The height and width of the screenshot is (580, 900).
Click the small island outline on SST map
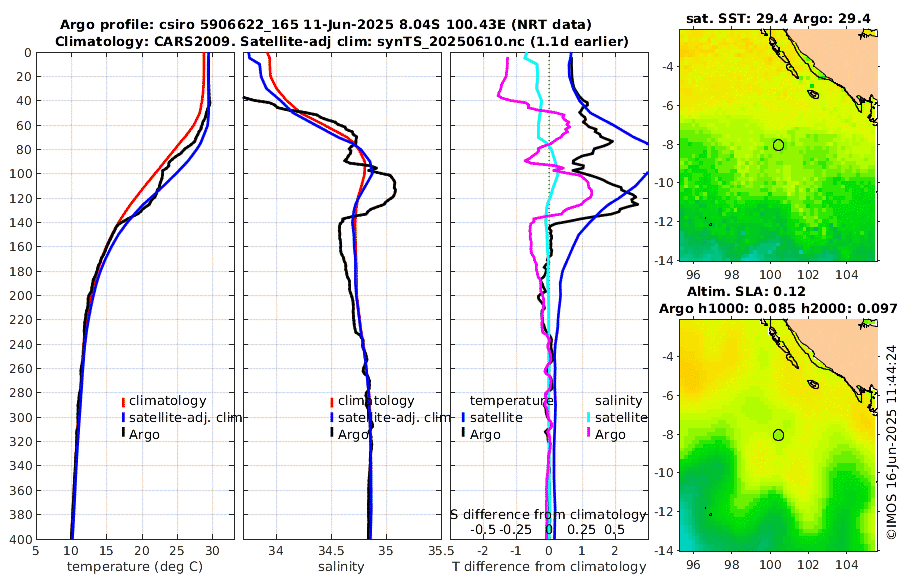(813, 95)
